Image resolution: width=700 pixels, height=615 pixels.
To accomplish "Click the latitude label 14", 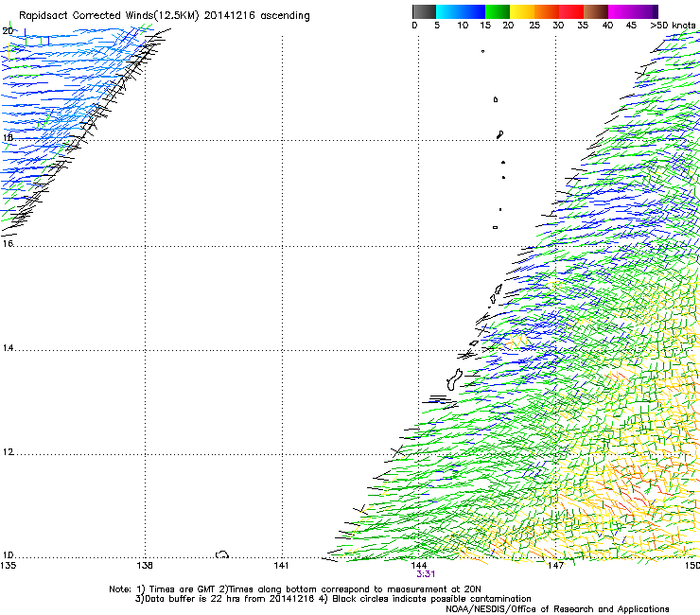I will point(8,347).
